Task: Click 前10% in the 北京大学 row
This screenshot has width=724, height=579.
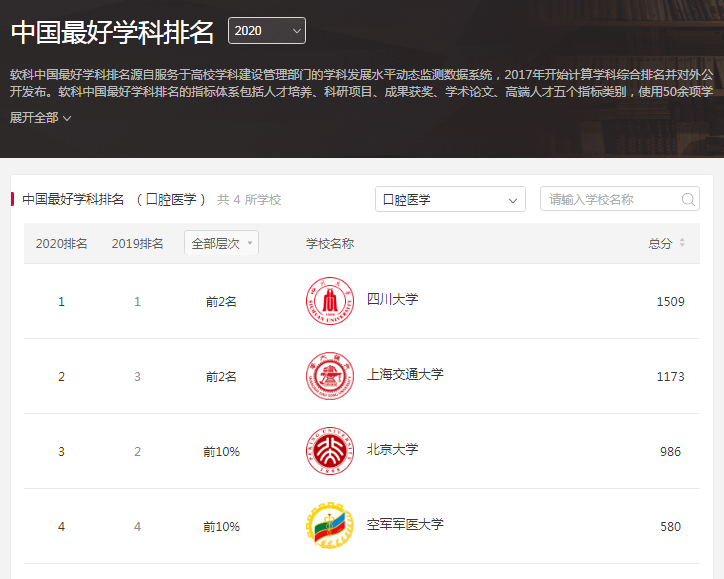Action: coord(221,452)
